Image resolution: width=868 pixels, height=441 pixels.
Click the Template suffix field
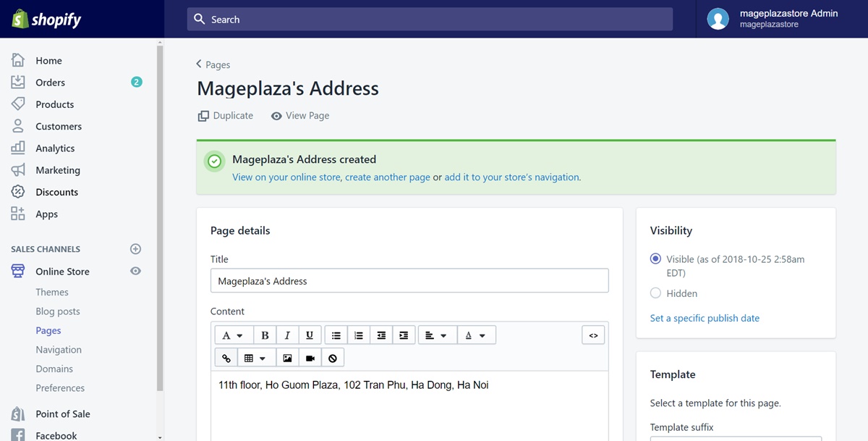coord(736,438)
